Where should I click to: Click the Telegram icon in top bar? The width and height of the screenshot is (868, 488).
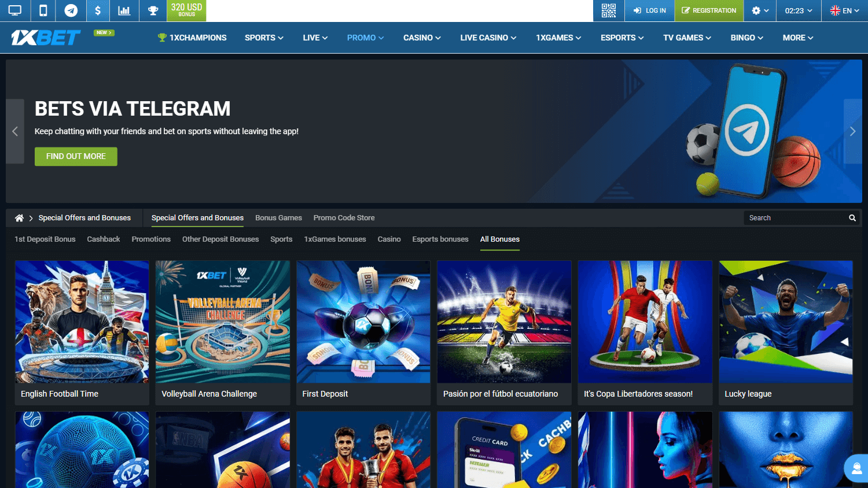pos(71,10)
